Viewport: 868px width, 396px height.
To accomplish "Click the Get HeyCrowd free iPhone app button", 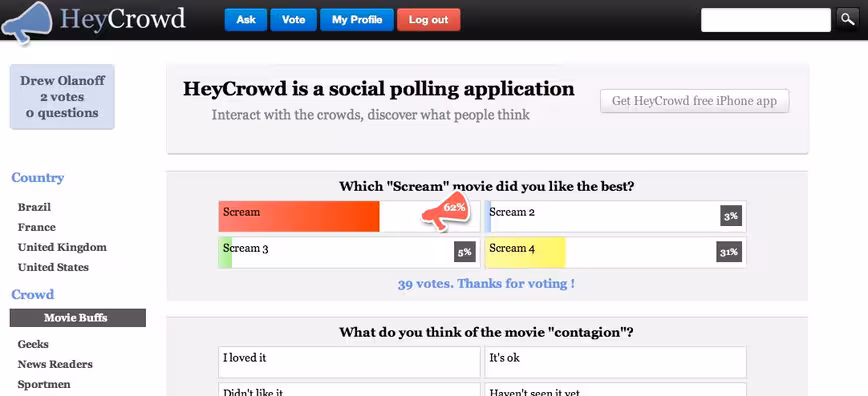I will coord(694,101).
